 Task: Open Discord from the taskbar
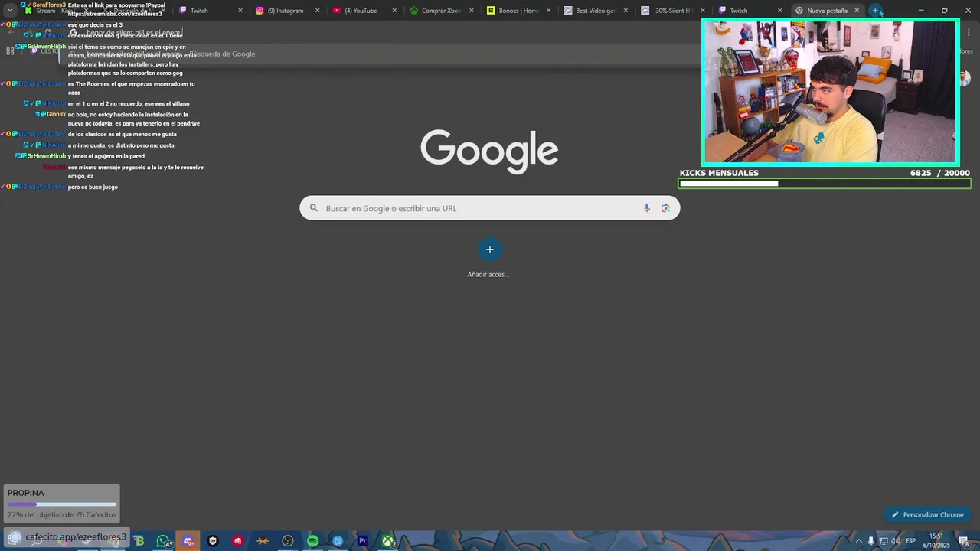point(188,541)
